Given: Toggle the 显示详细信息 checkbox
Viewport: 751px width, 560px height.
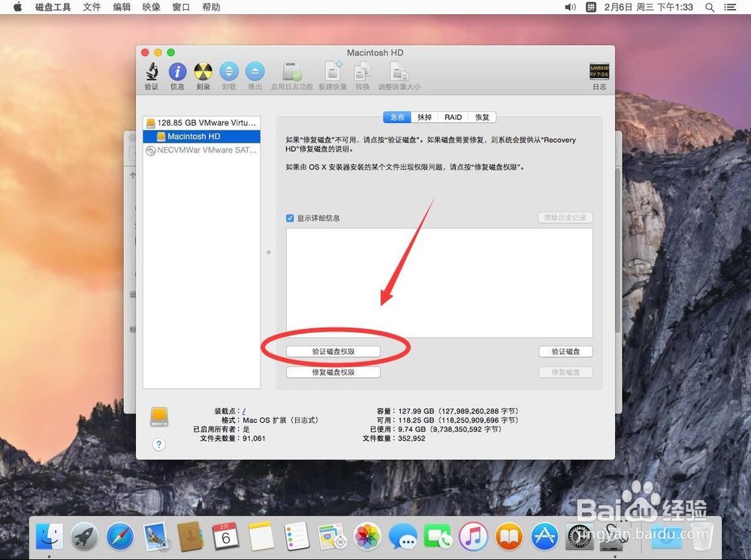Looking at the screenshot, I should click(290, 218).
